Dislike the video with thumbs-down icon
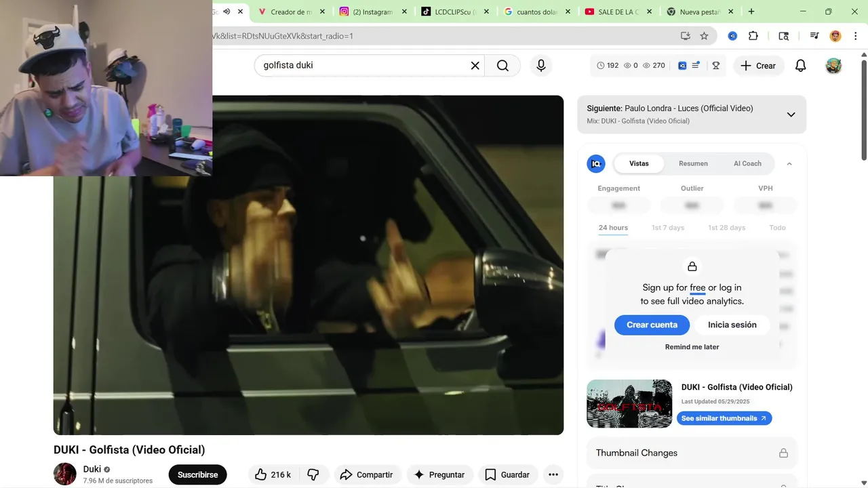This screenshot has width=868, height=488. [313, 474]
